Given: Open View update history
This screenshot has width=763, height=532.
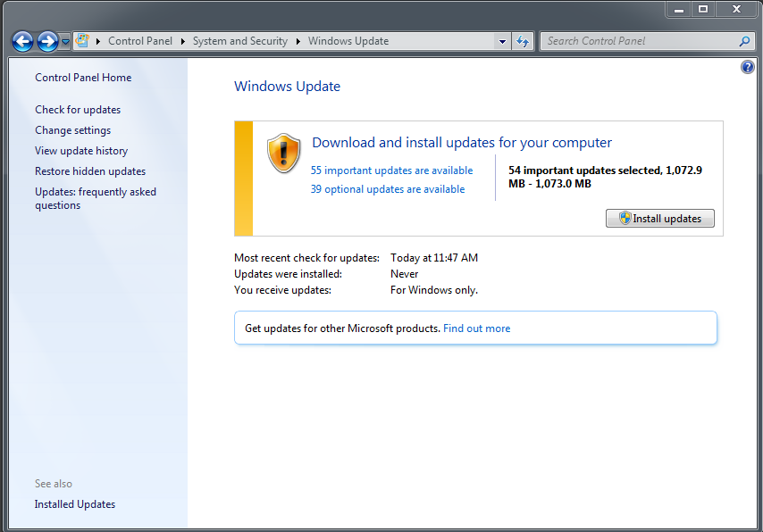Looking at the screenshot, I should (x=81, y=151).
